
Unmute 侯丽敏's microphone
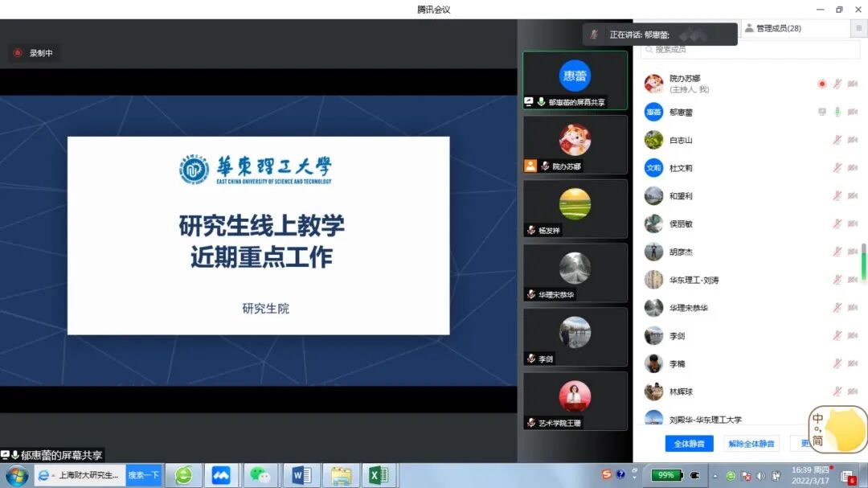(838, 223)
